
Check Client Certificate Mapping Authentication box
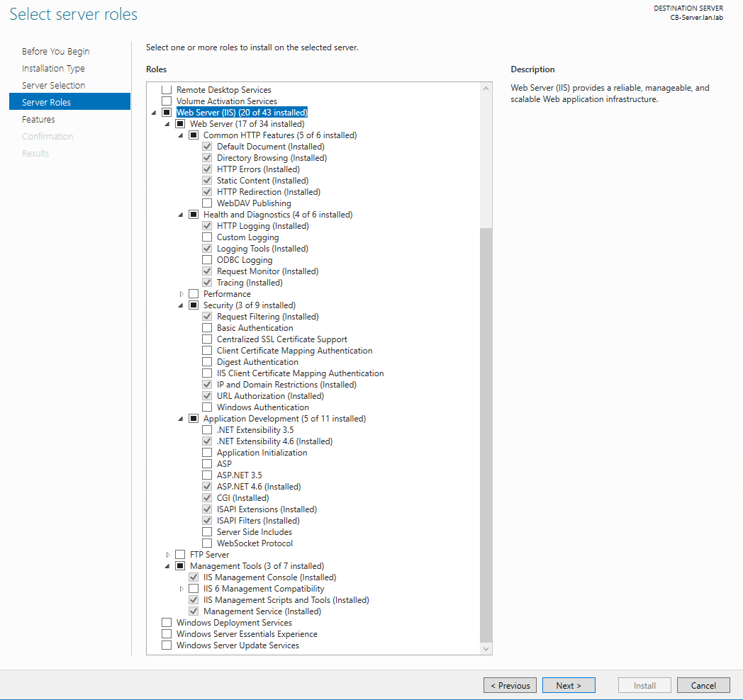207,351
